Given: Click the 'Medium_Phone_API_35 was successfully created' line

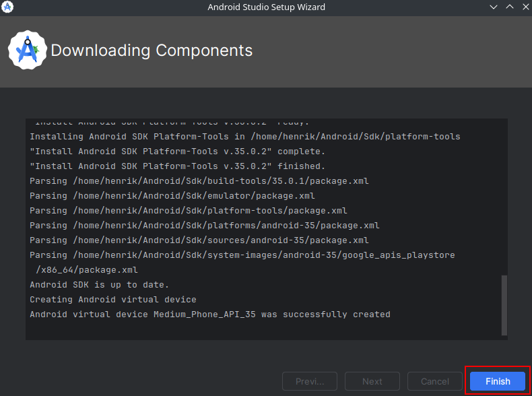Looking at the screenshot, I should pos(210,315).
